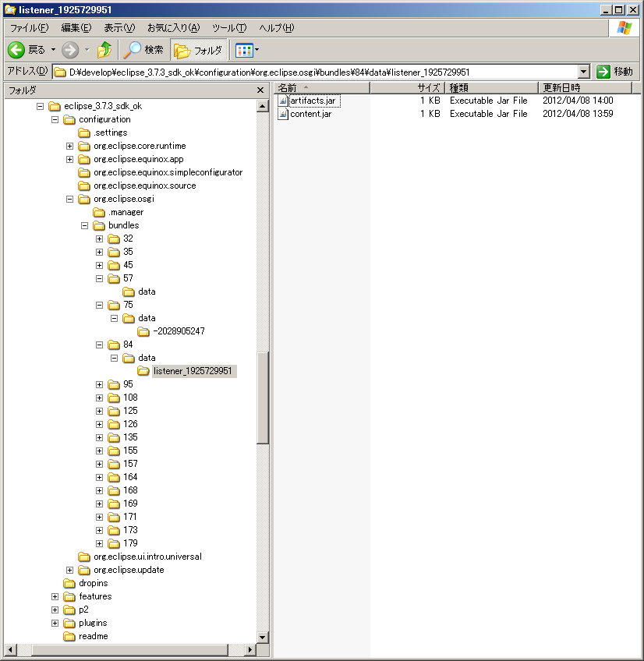Click the green Back arrow icon
Image resolution: width=644 pixels, height=661 pixels.
tap(16, 50)
